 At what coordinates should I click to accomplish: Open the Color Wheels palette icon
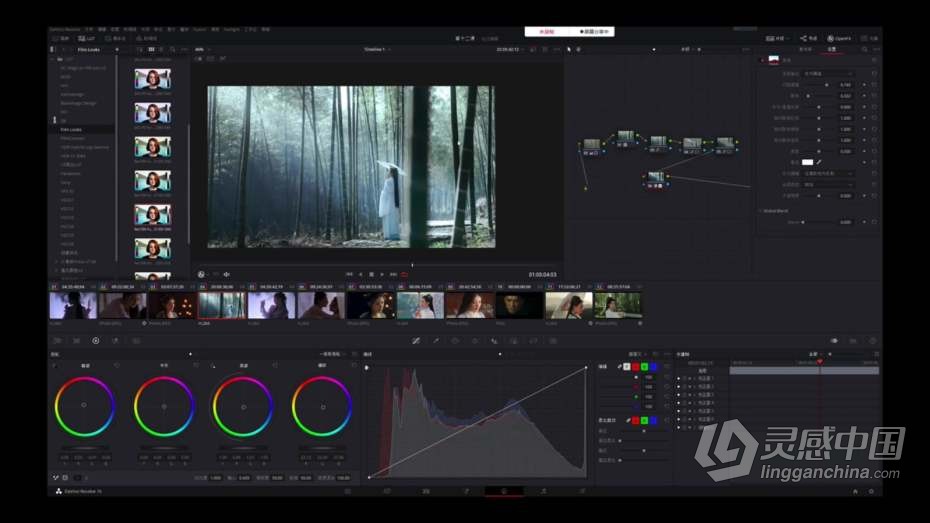tap(95, 341)
